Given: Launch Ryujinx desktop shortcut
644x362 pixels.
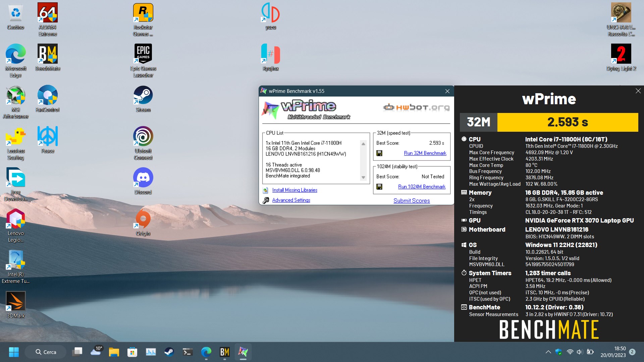Looking at the screenshot, I should point(271,58).
